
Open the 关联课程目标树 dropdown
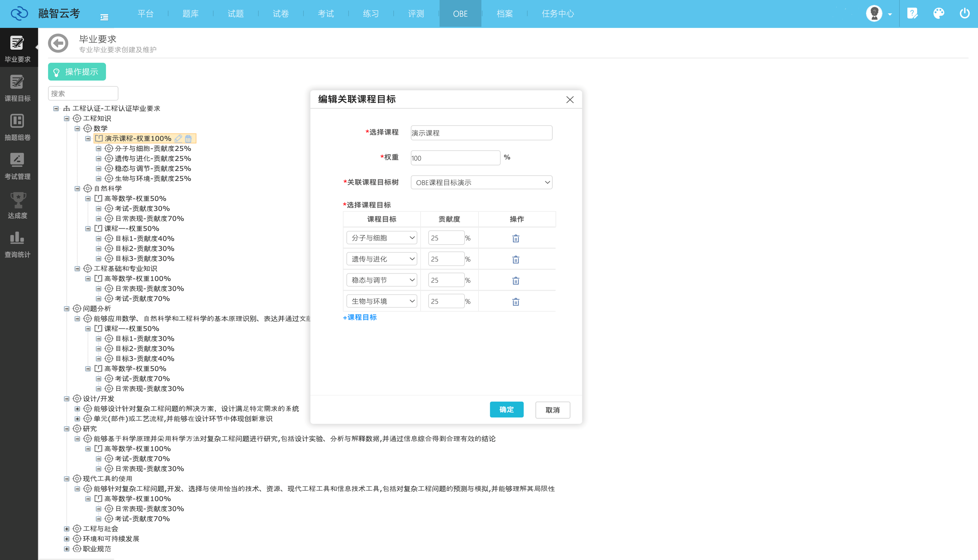(x=481, y=182)
